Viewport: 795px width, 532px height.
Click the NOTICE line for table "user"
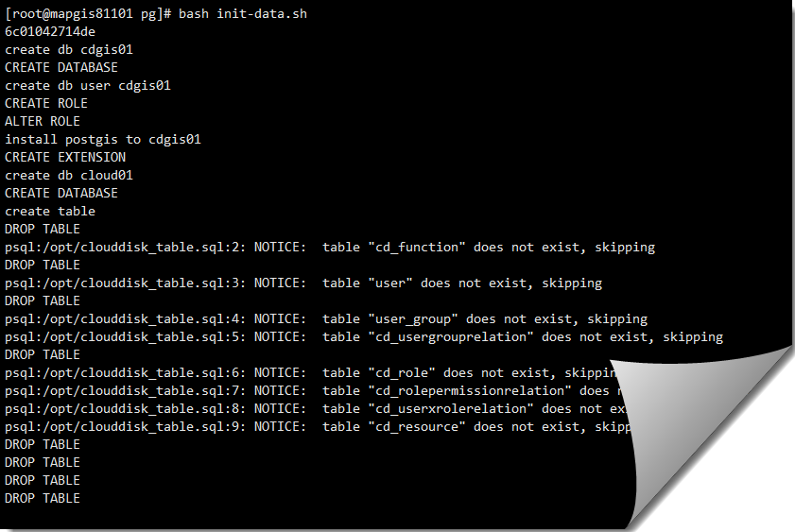point(303,283)
